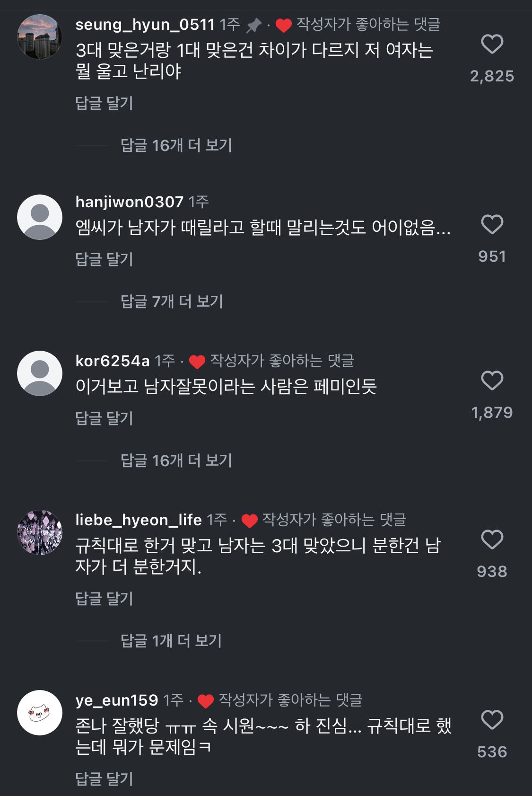532x796 pixels.
Task: Reply to seung_hyun_0511's comment
Action: coord(104,103)
